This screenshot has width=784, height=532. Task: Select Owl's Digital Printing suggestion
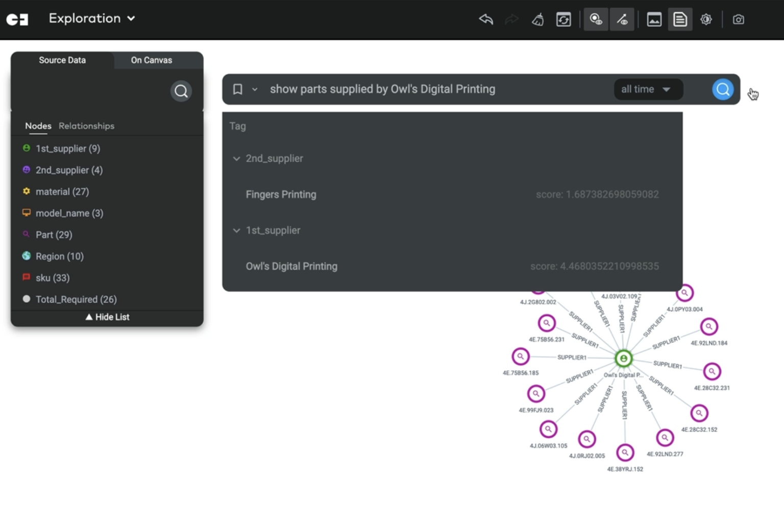291,266
